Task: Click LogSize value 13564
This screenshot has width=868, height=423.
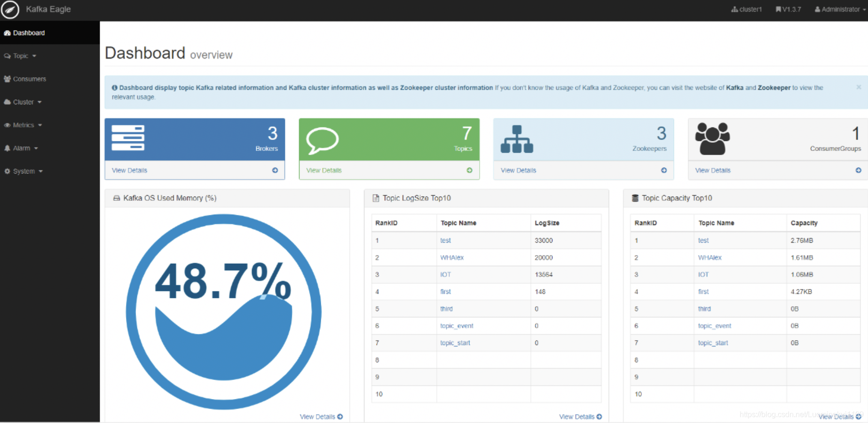Action: [544, 274]
